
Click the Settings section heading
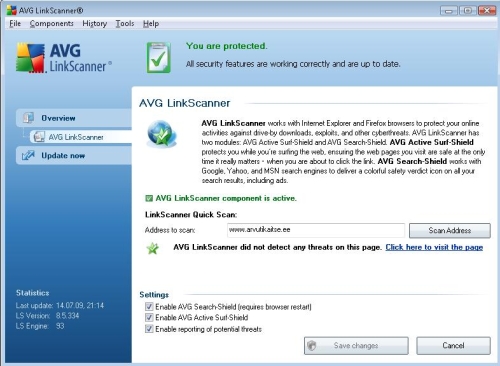click(154, 295)
